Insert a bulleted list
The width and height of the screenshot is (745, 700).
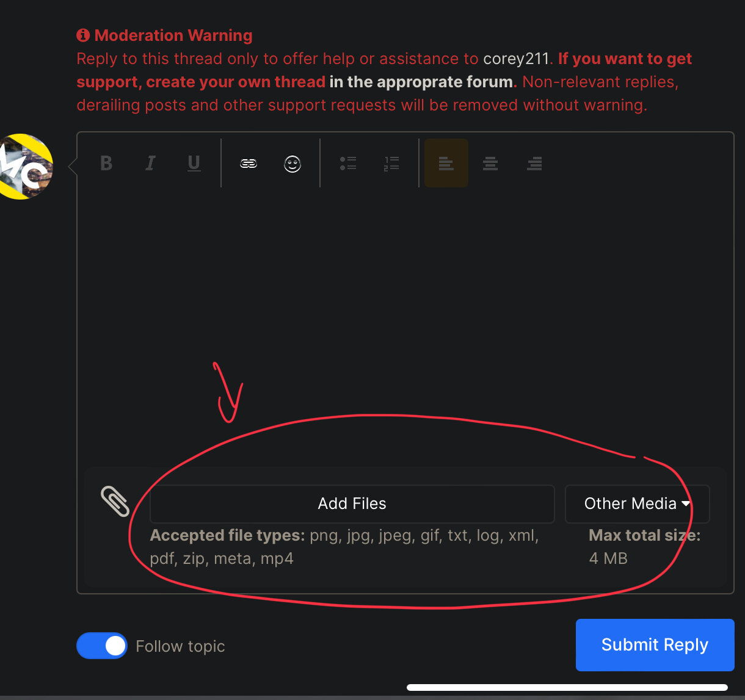click(x=348, y=163)
